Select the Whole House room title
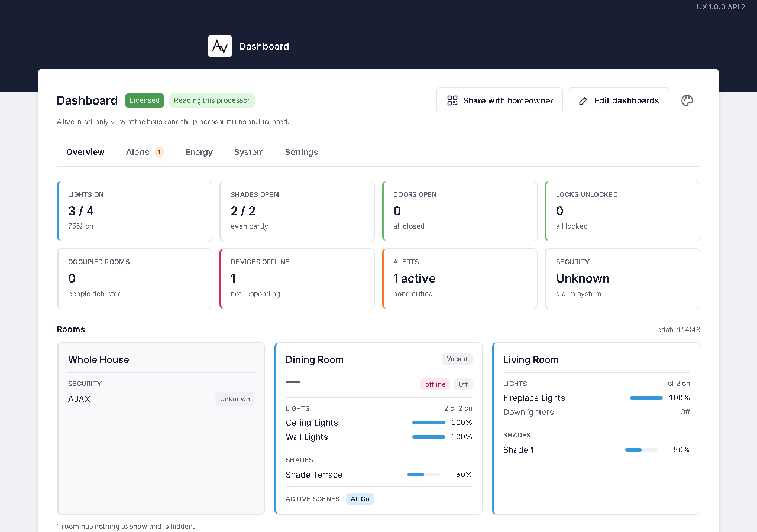 98,359
